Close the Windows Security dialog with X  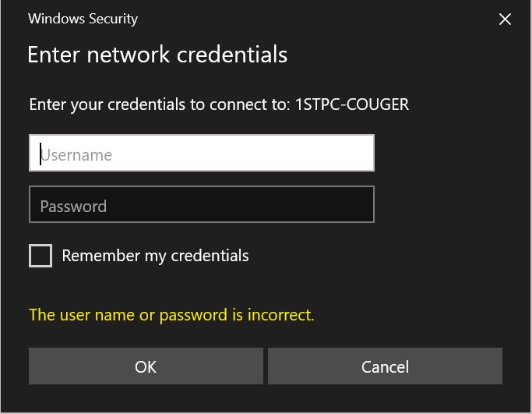tap(505, 19)
